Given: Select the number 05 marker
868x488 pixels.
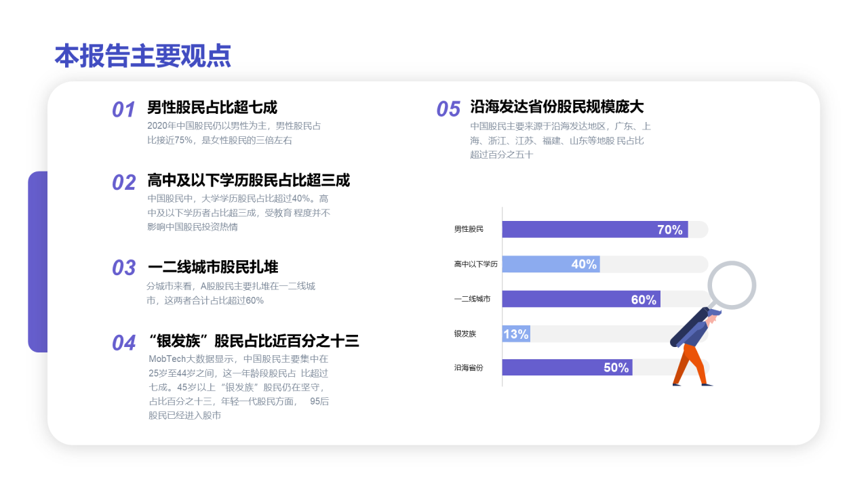Looking at the screenshot, I should 448,109.
